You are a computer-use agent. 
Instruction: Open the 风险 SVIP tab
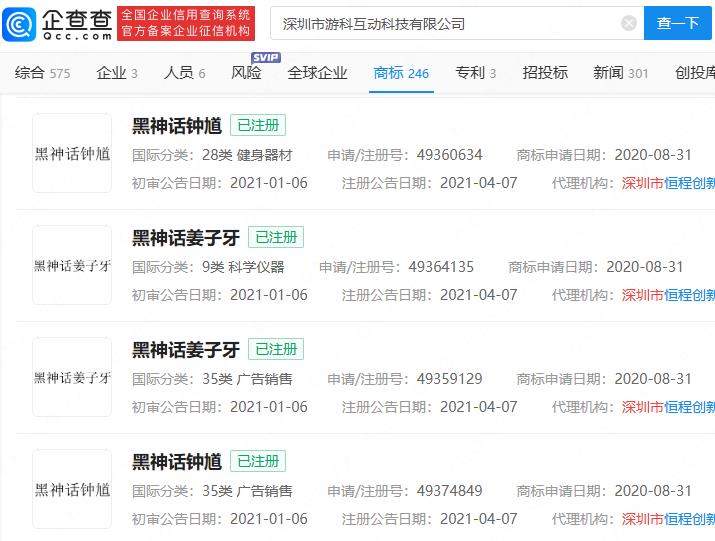(247, 73)
